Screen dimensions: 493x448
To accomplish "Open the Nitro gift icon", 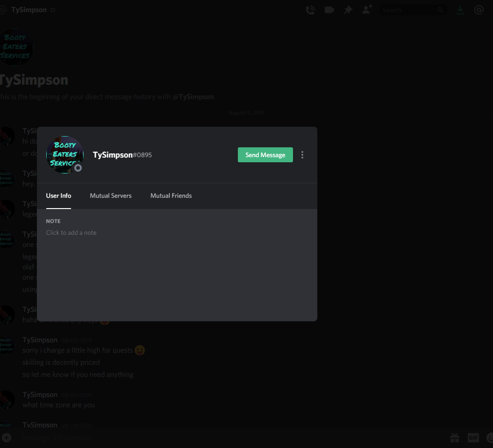I will click(455, 438).
